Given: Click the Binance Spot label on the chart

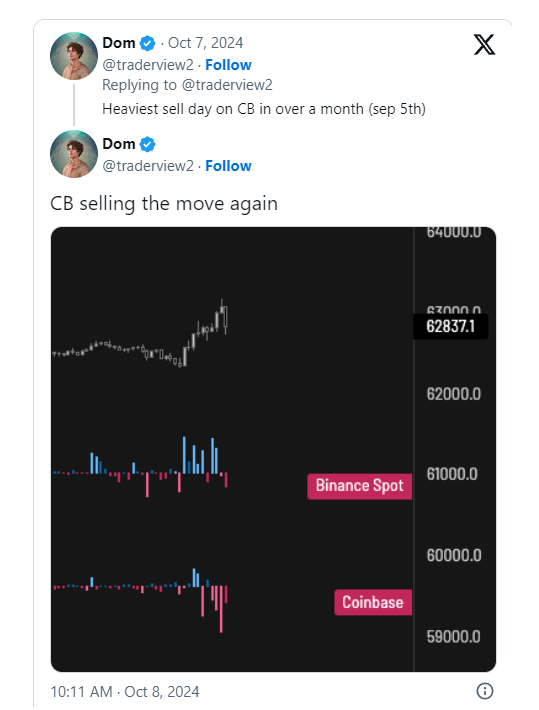Looking at the screenshot, I should tap(360, 486).
